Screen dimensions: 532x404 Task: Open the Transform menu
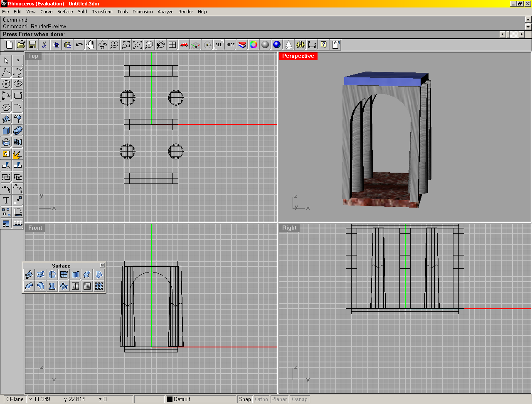102,12
